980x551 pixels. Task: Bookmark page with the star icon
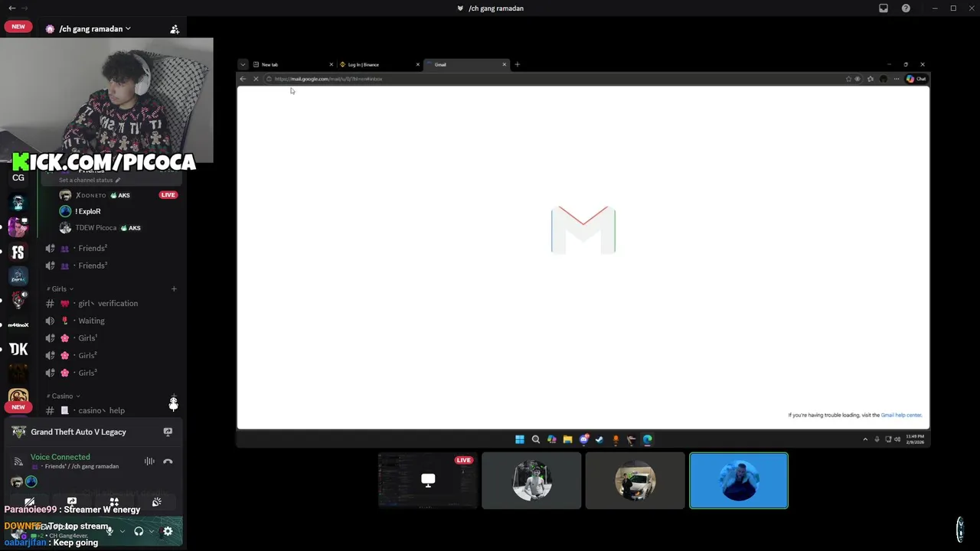(x=848, y=79)
